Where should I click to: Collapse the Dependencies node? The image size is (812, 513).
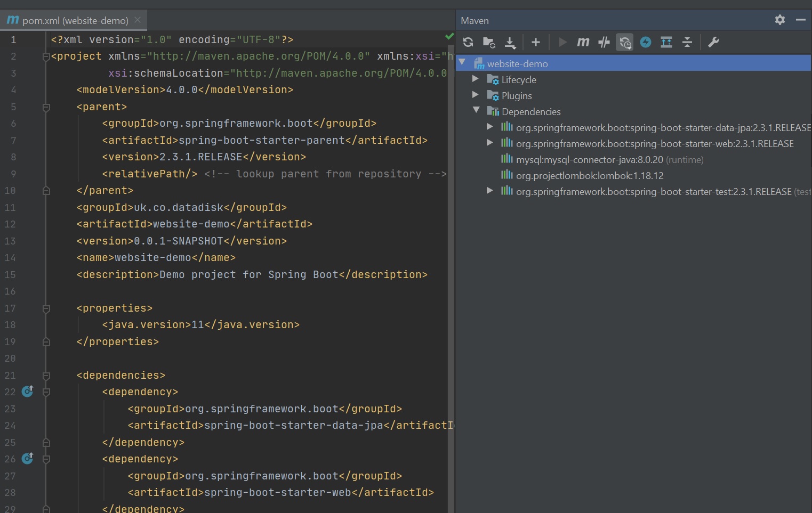click(x=476, y=110)
